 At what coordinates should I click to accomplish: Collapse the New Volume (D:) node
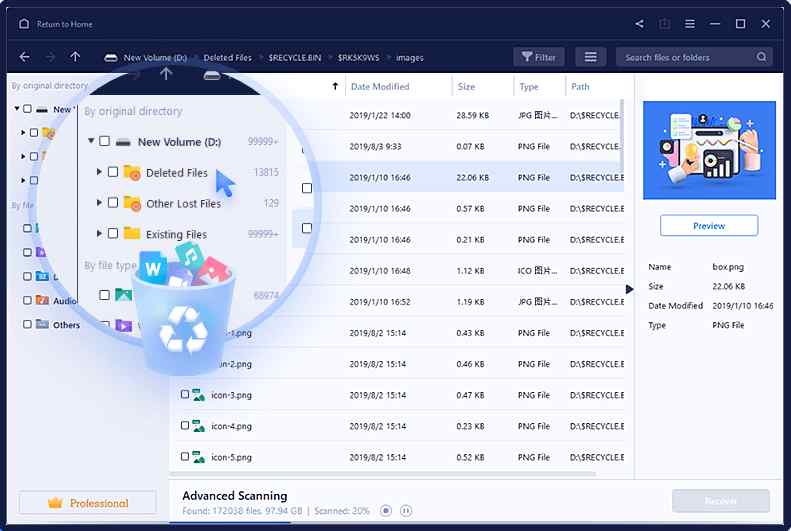pos(91,142)
